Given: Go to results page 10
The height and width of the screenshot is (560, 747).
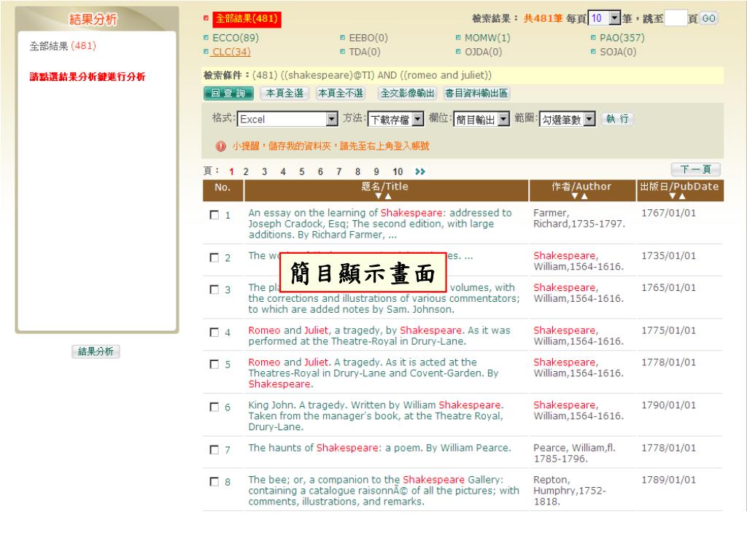Looking at the screenshot, I should (x=398, y=171).
